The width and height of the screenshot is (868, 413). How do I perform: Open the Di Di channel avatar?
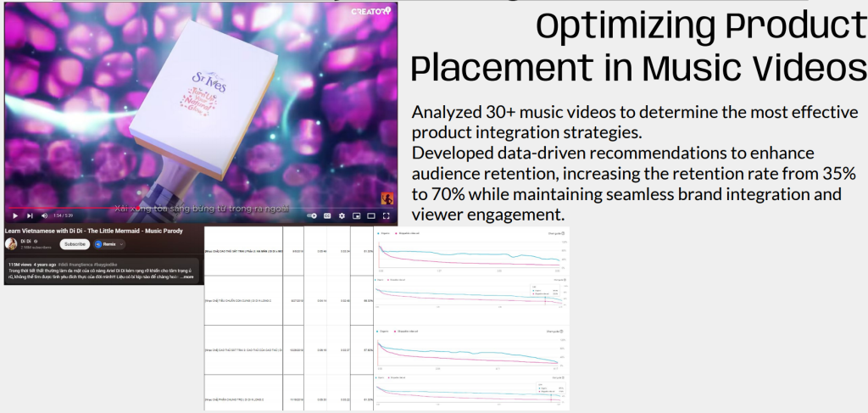(11, 243)
